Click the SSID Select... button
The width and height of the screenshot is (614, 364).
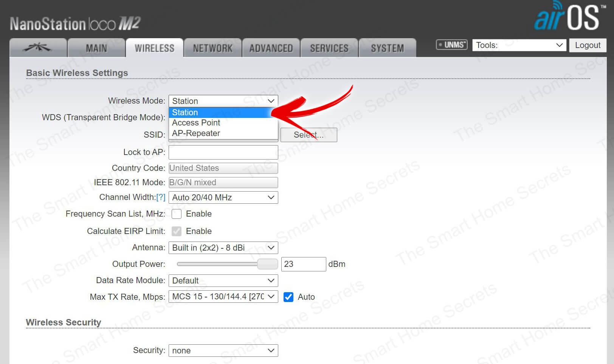click(x=309, y=135)
